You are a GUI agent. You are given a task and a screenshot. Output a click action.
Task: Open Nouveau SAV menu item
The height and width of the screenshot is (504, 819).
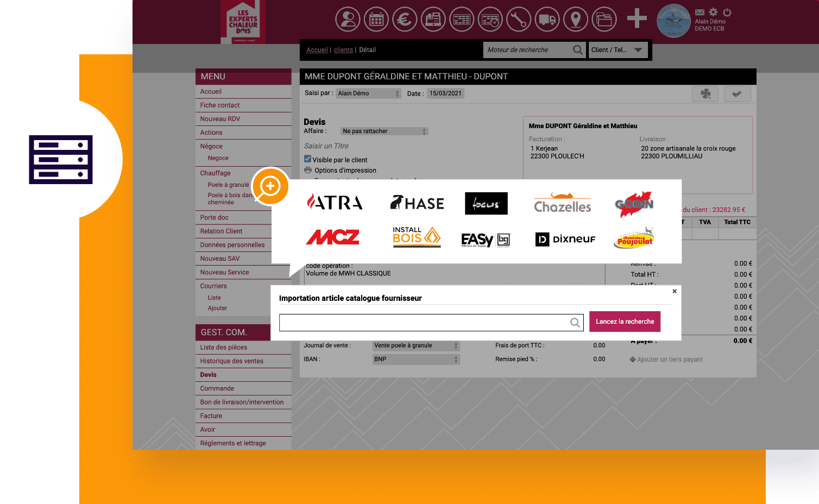[234, 259]
